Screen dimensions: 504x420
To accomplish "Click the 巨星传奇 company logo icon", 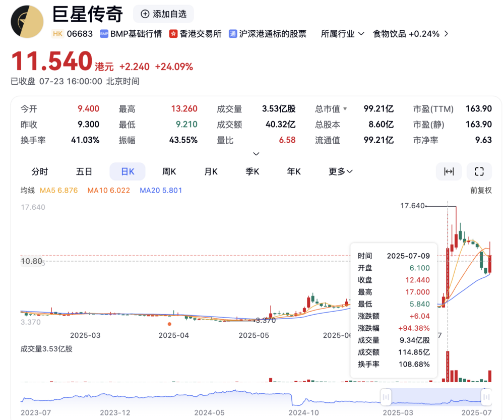I will point(27,22).
